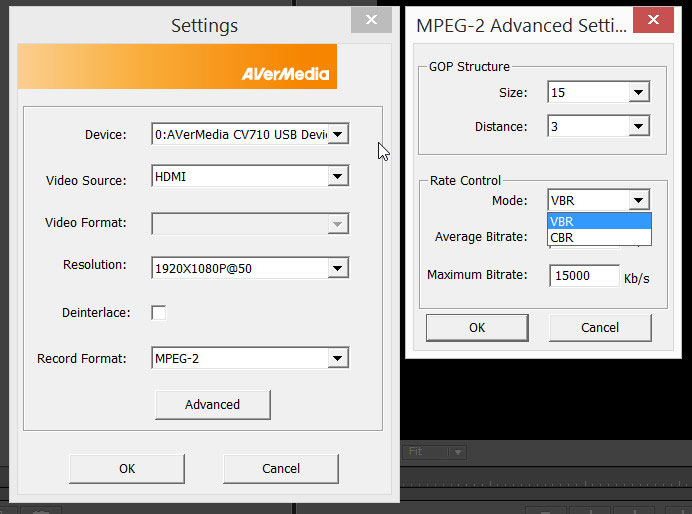This screenshot has width=692, height=514.
Task: Click the AVerMedia logo banner
Action: click(177, 67)
